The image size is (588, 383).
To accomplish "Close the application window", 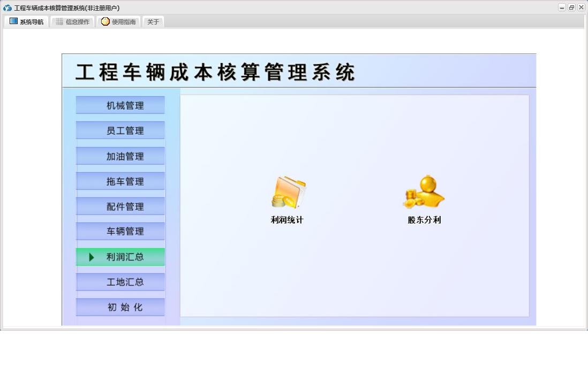I will coord(581,7).
